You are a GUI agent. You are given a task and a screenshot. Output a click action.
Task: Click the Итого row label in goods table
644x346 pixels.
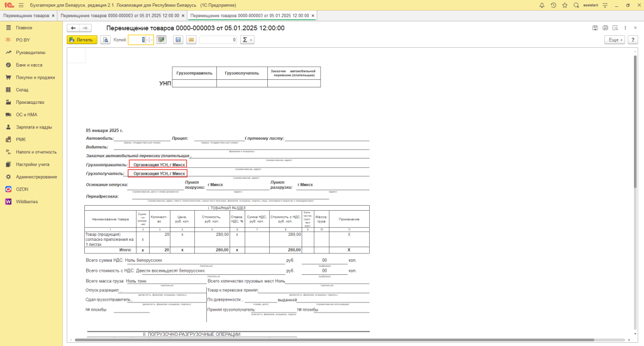pos(125,250)
